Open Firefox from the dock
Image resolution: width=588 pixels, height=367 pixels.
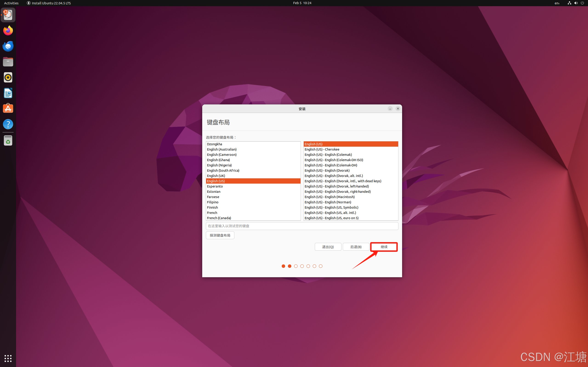(x=8, y=31)
